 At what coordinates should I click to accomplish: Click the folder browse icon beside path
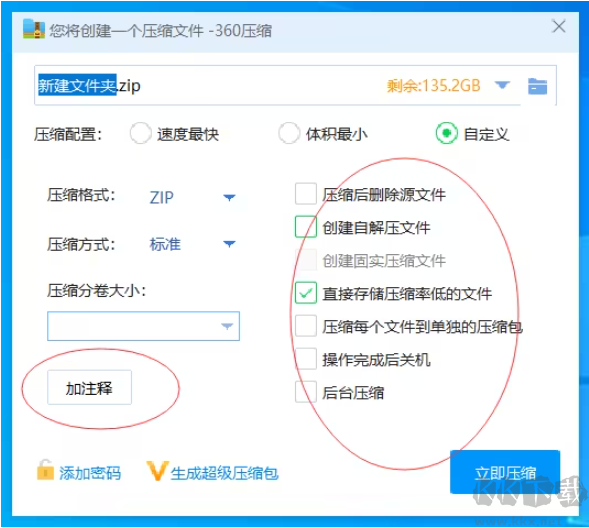537,86
